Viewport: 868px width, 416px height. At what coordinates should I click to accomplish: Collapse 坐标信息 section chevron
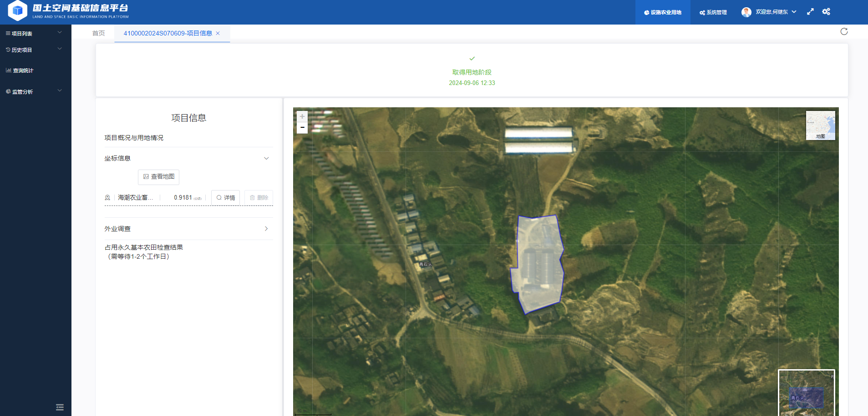tap(266, 158)
